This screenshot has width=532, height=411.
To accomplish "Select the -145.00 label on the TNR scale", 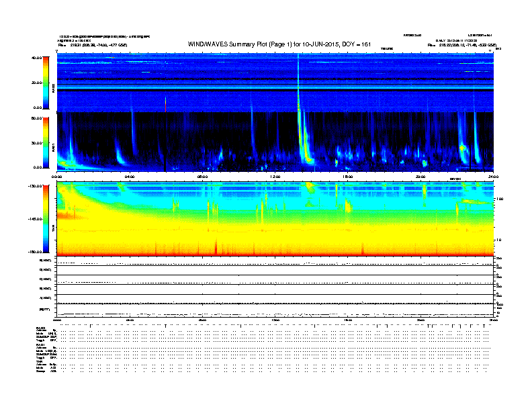I will 36,219.
